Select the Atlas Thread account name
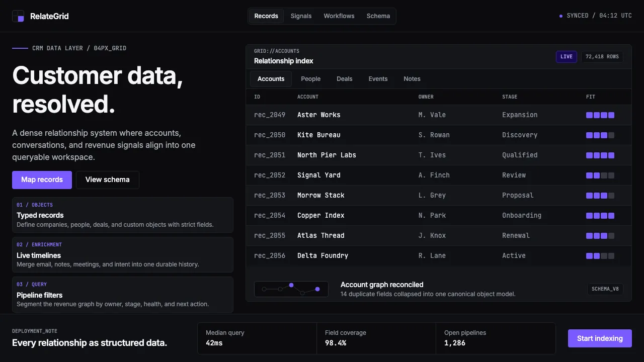644x362 pixels. tap(321, 235)
